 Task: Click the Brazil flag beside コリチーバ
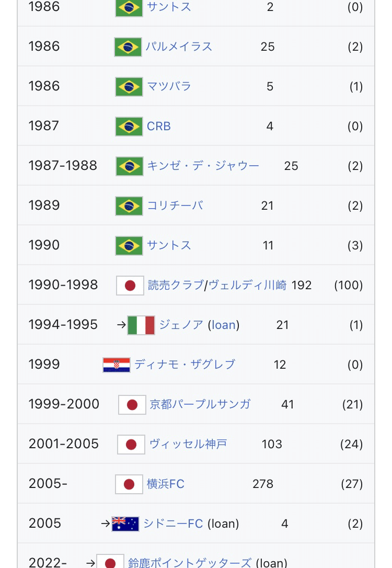click(129, 206)
